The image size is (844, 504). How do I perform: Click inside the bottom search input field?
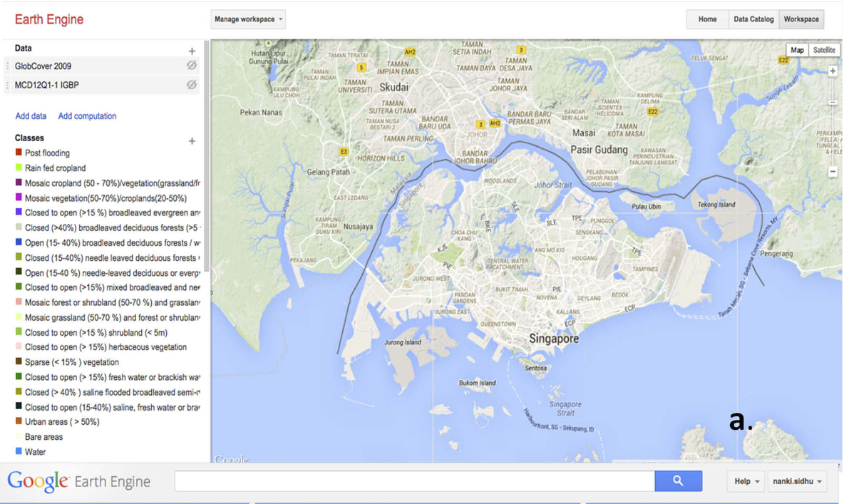pyautogui.click(x=414, y=481)
